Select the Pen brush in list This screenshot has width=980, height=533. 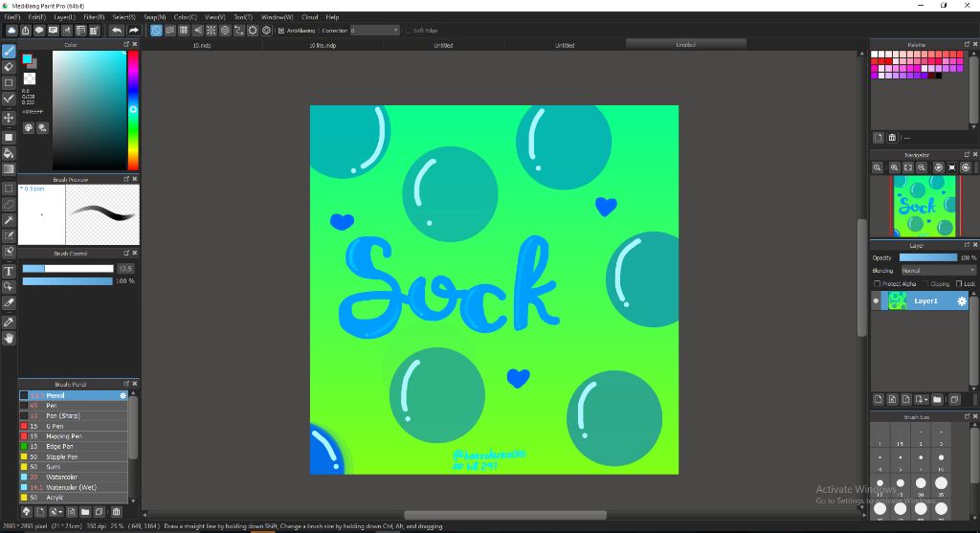point(74,406)
